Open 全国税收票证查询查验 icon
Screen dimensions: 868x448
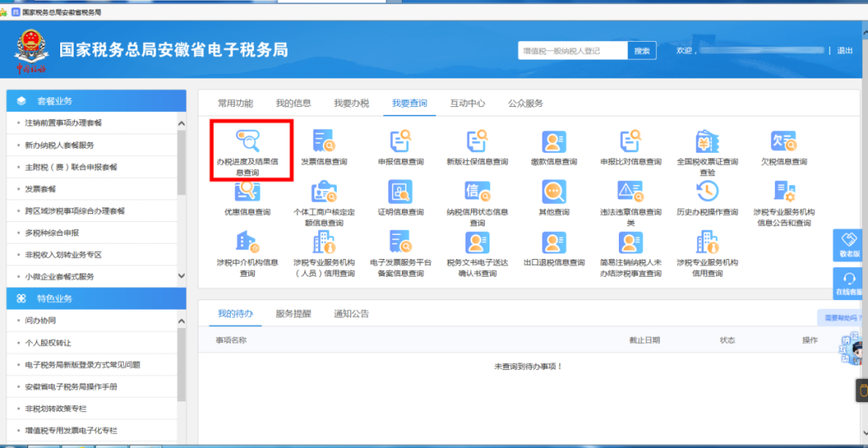707,141
